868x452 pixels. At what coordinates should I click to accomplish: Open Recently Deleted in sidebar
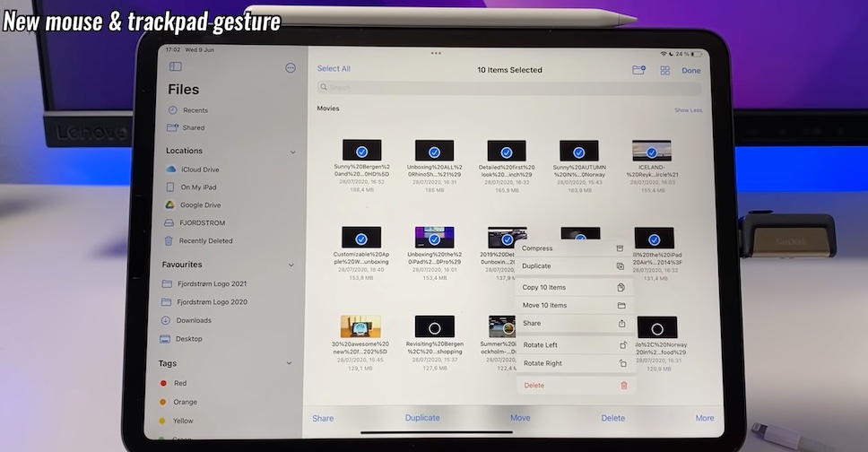point(205,241)
